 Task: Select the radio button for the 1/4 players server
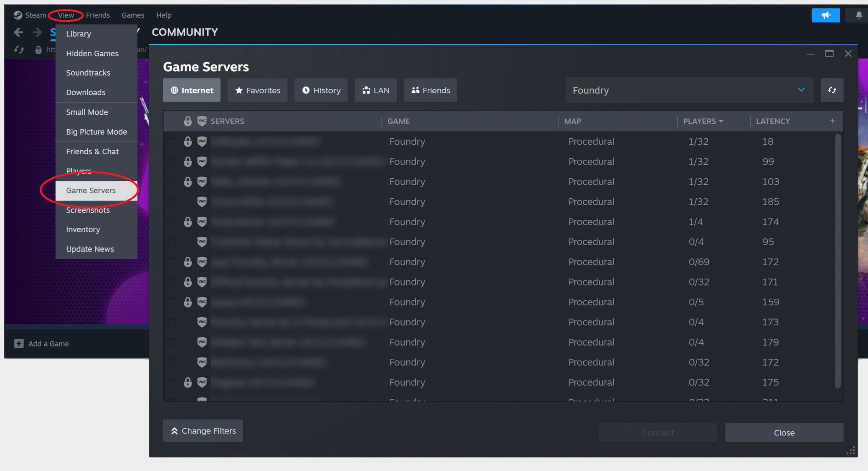pyautogui.click(x=171, y=222)
